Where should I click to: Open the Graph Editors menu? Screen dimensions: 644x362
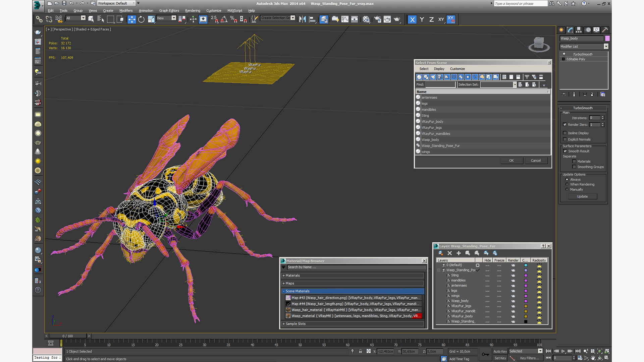(169, 11)
